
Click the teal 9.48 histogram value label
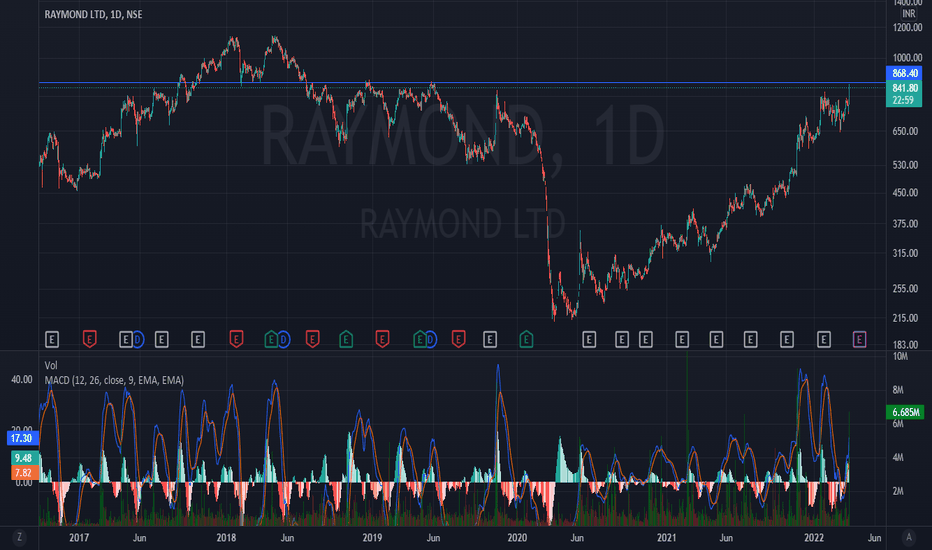(x=24, y=458)
